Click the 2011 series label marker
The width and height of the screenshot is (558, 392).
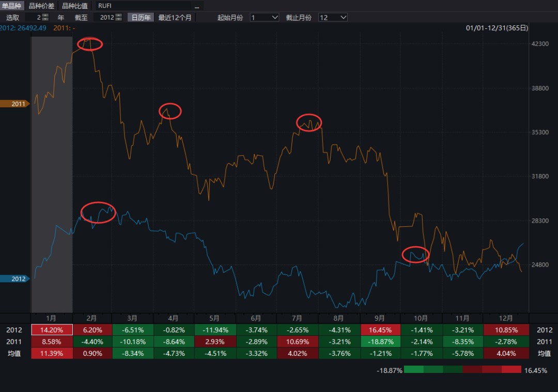point(14,104)
